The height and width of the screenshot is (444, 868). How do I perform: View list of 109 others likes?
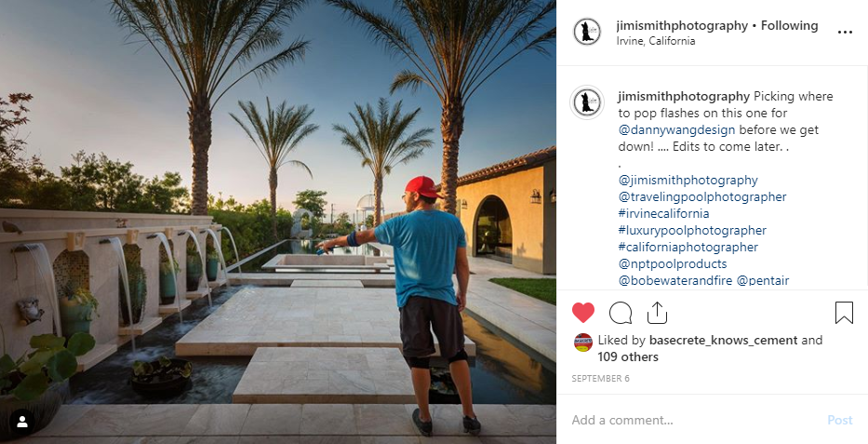pos(628,357)
